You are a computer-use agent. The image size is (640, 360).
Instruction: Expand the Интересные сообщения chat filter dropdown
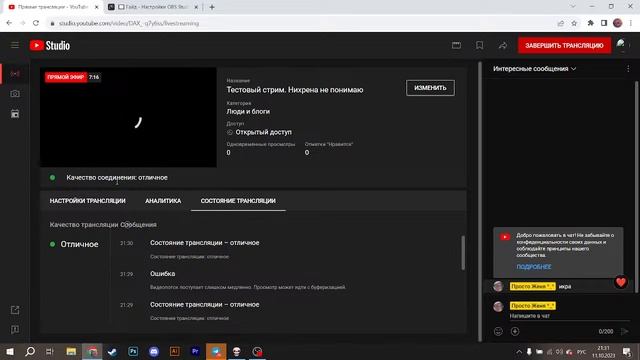click(534, 69)
